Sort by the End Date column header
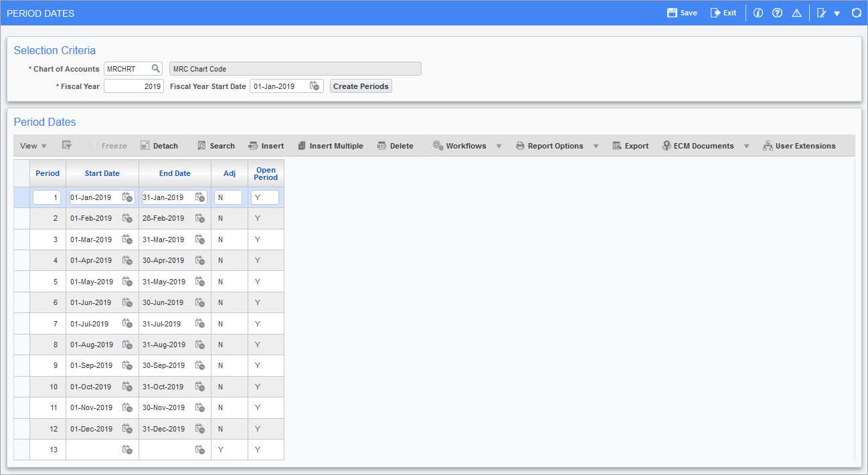This screenshot has width=868, height=475. tap(175, 173)
